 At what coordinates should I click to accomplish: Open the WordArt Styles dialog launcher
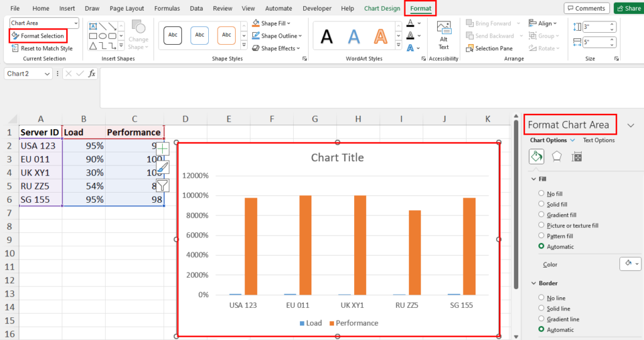pos(423,59)
